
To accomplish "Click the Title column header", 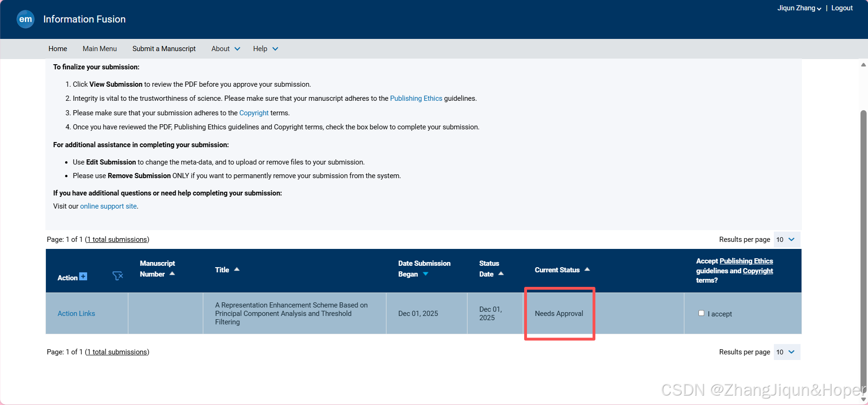I will click(x=222, y=270).
